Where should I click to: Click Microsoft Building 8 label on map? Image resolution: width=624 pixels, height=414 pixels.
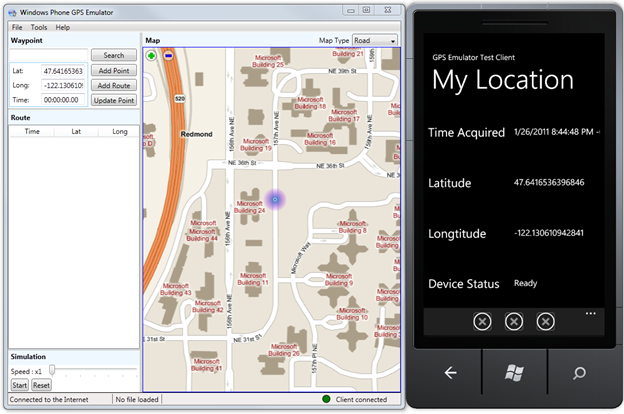pyautogui.click(x=353, y=227)
